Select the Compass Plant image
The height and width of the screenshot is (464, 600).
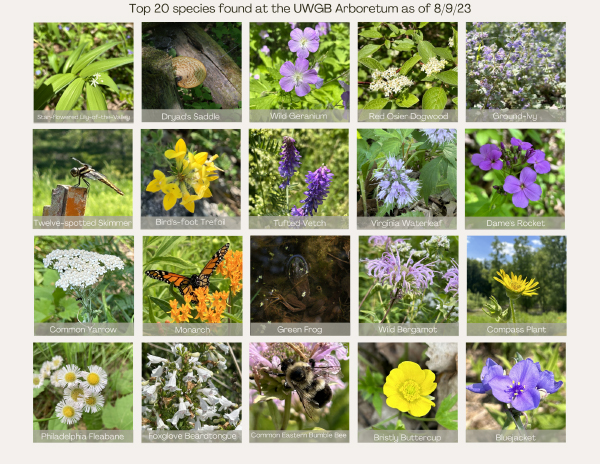[517, 286]
